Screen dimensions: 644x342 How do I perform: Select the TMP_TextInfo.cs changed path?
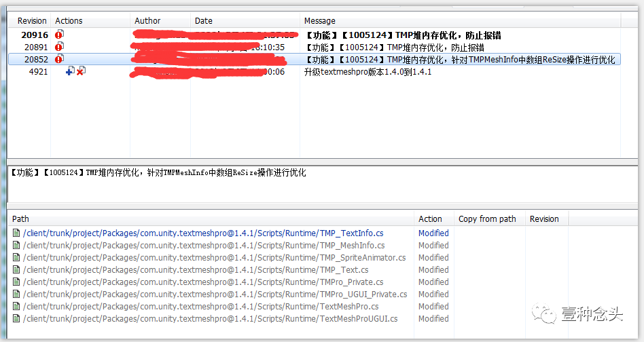(203, 233)
